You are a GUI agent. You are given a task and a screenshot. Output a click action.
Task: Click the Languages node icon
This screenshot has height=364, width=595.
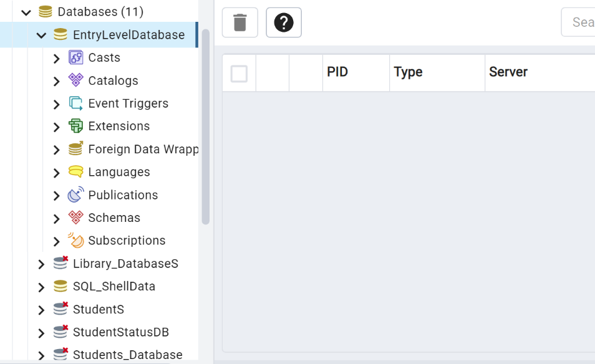point(75,172)
